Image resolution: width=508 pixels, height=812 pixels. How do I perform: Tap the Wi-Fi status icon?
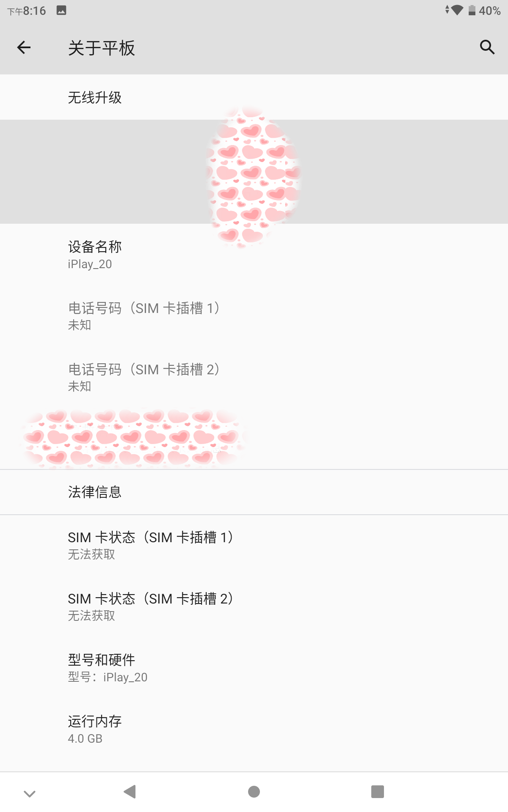[456, 10]
